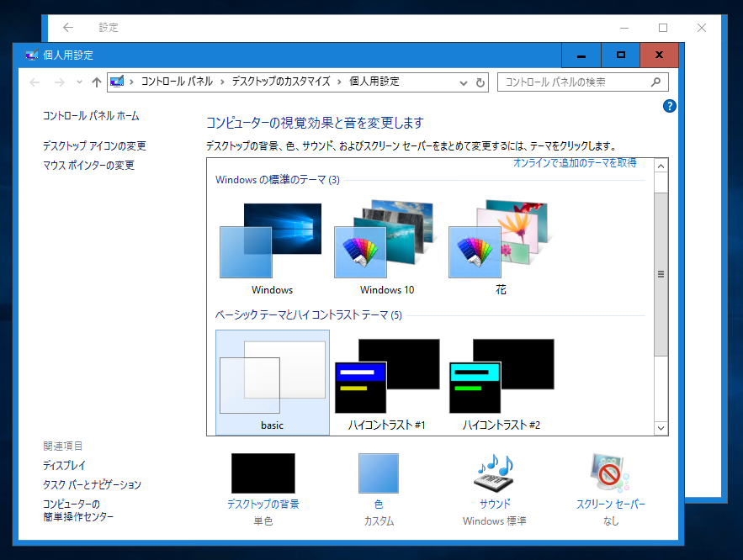Image resolution: width=743 pixels, height=560 pixels.
Task: Open the Screen Saver (スクリーン セーバー) icon
Action: click(610, 473)
